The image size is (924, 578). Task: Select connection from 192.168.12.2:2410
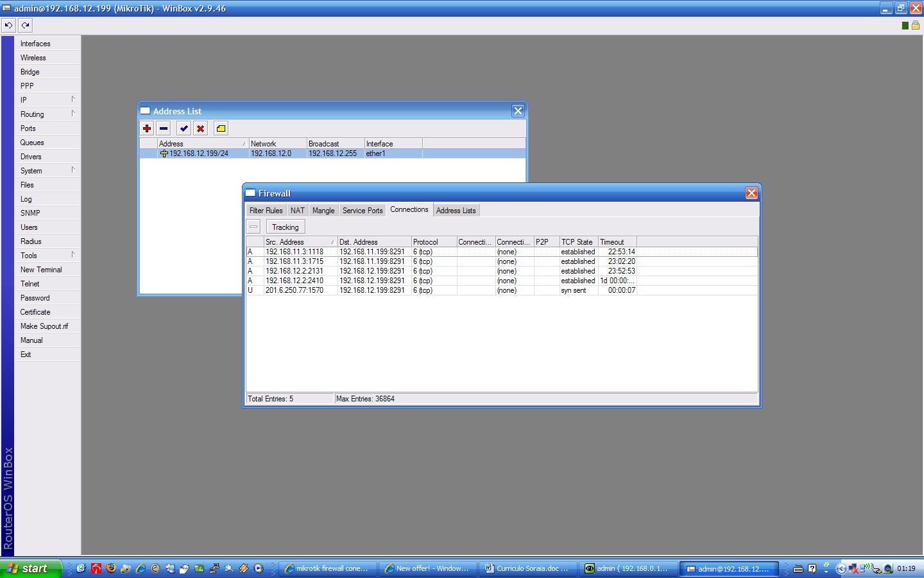pyautogui.click(x=502, y=281)
